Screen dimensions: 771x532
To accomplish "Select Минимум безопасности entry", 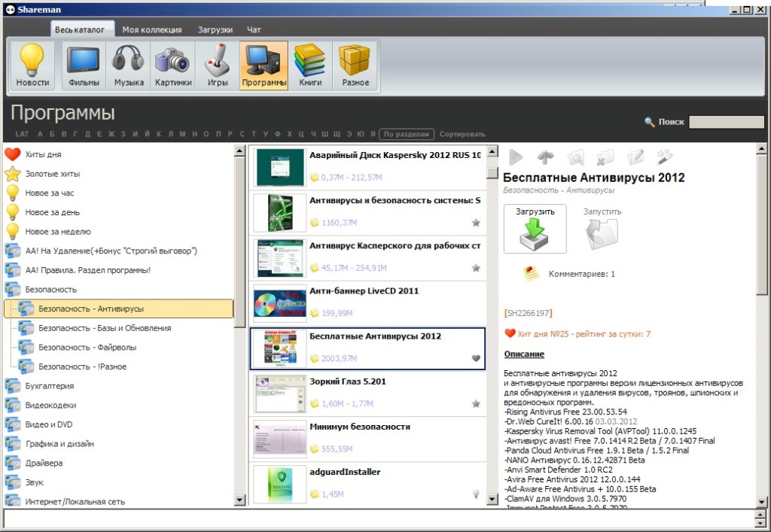I will click(x=367, y=439).
